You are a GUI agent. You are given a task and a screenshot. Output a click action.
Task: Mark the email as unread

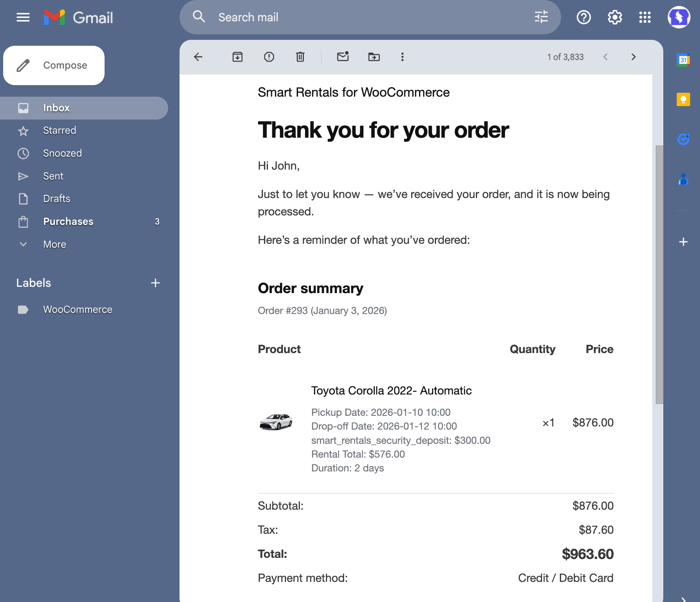point(343,57)
